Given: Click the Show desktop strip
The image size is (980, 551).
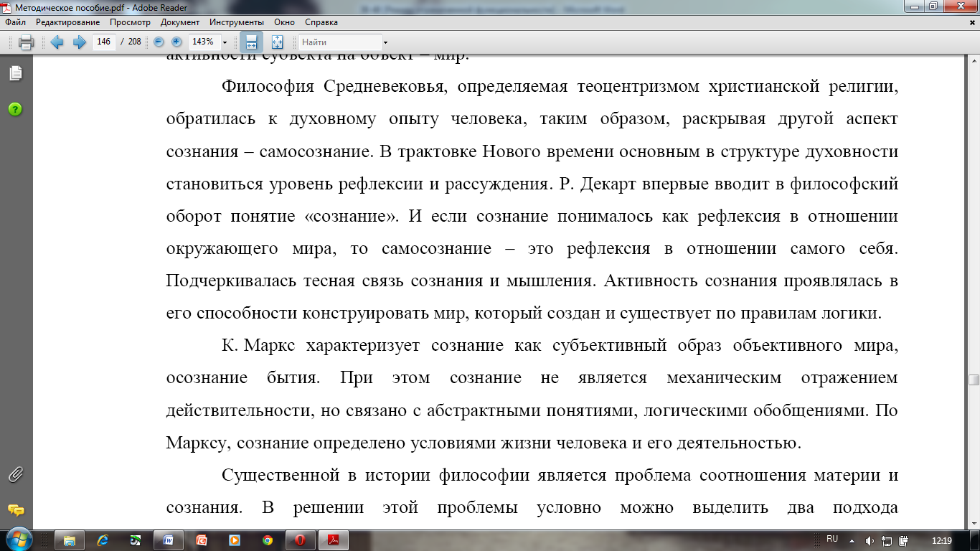Looking at the screenshot, I should tap(975, 540).
